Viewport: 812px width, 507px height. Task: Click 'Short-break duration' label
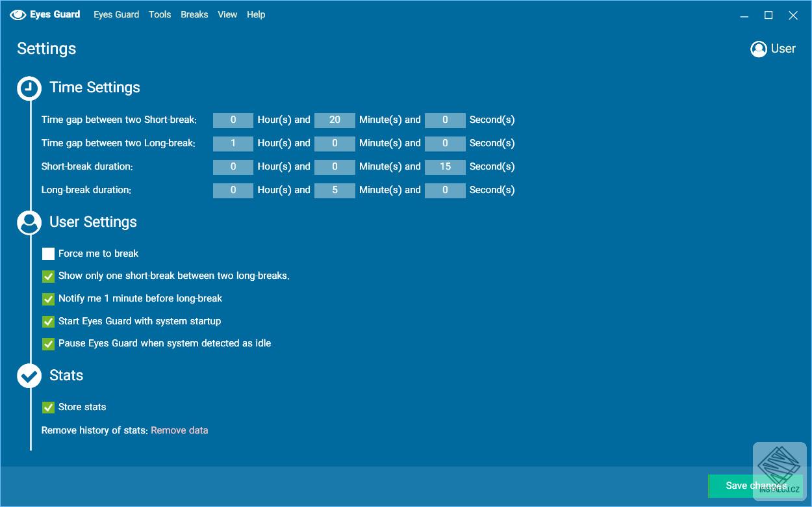click(87, 167)
